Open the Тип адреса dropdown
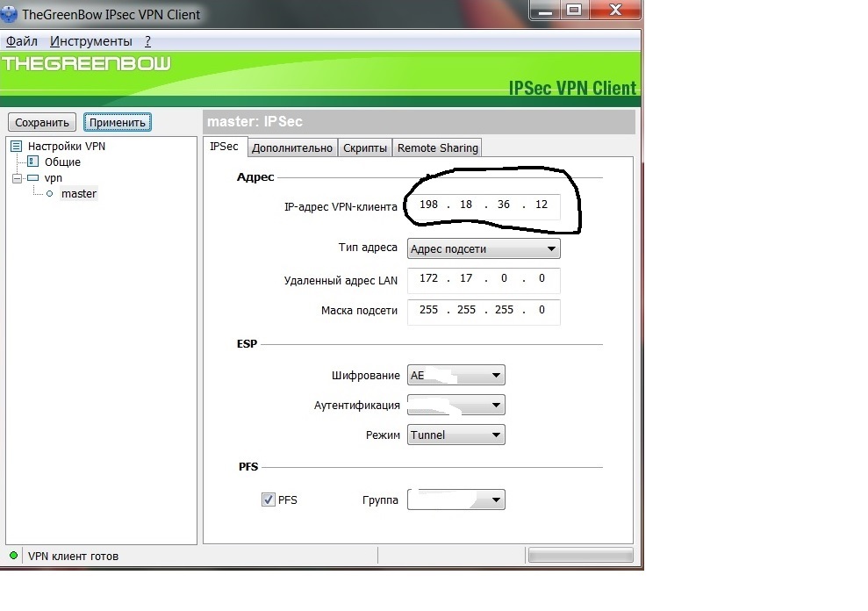Image resolution: width=868 pixels, height=611 pixels. [x=484, y=248]
